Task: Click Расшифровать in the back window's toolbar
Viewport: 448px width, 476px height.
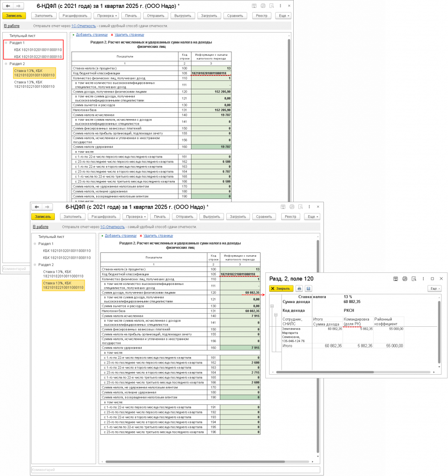Action: coord(75,16)
